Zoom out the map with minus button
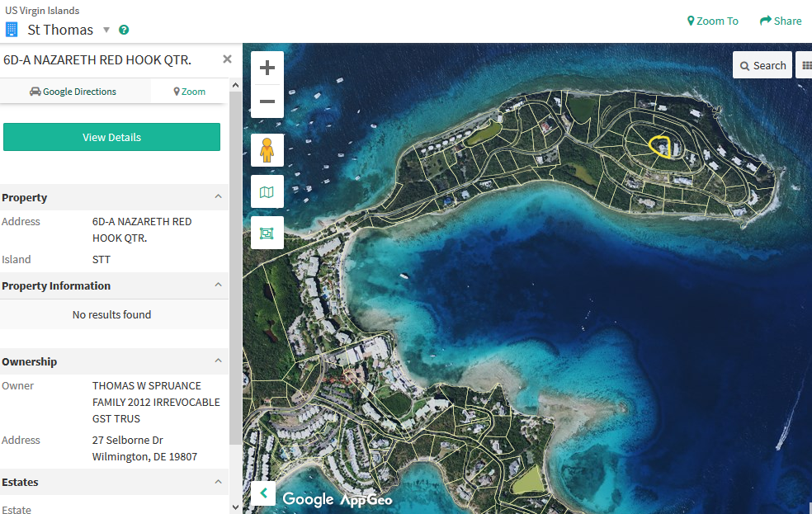 (267, 101)
